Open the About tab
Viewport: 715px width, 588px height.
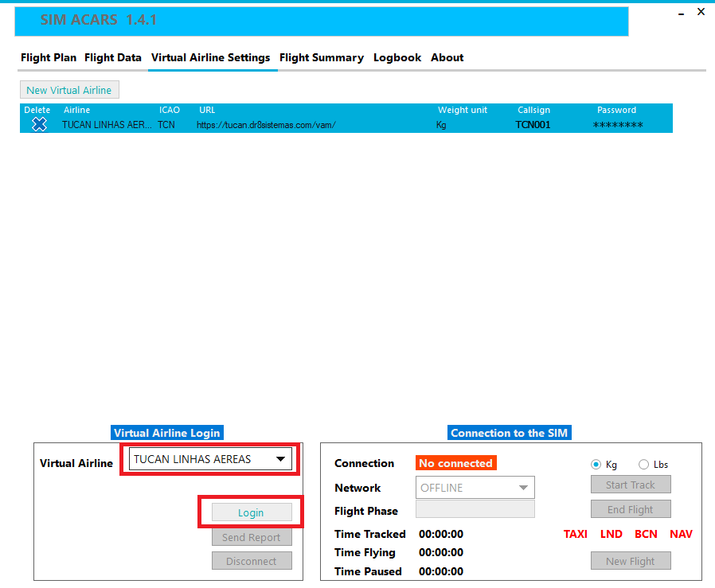447,58
